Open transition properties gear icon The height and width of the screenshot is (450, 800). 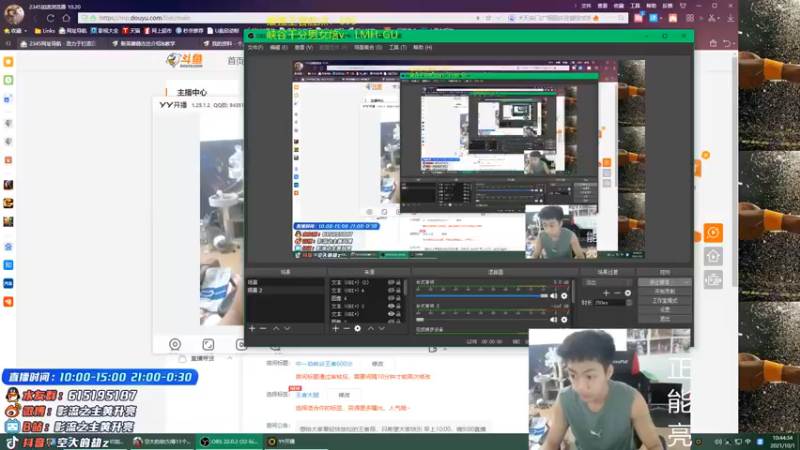tap(628, 293)
